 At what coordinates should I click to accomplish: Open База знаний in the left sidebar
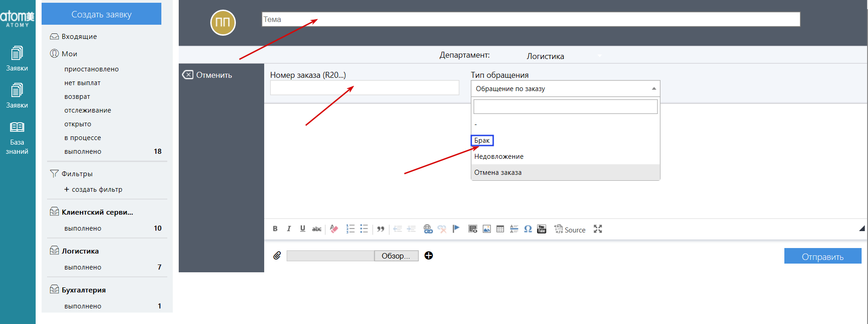coord(17,138)
